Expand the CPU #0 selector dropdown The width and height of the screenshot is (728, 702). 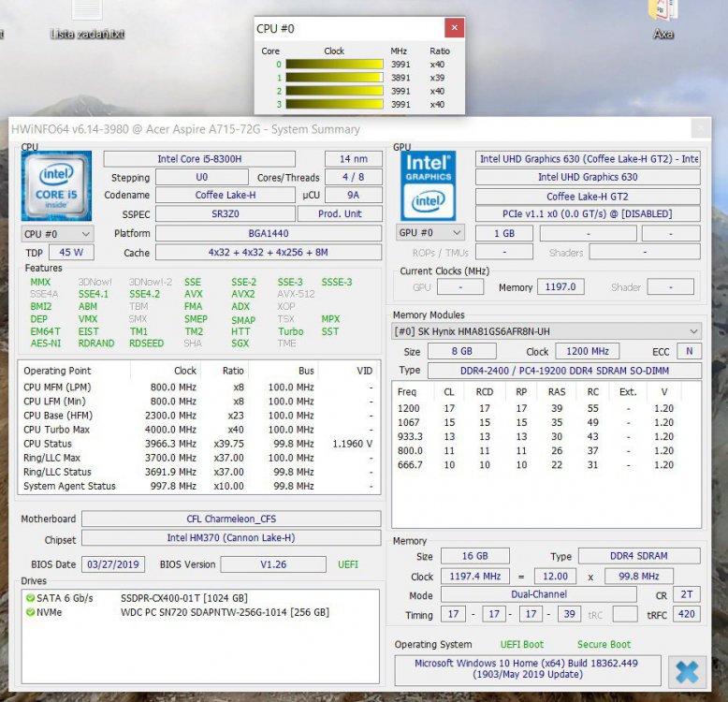pos(57,233)
